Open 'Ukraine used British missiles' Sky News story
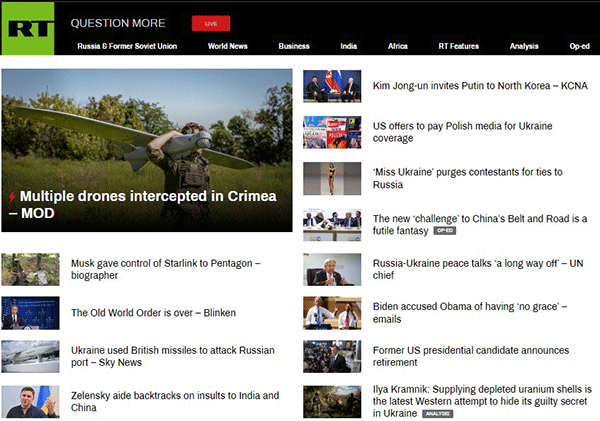 (173, 356)
